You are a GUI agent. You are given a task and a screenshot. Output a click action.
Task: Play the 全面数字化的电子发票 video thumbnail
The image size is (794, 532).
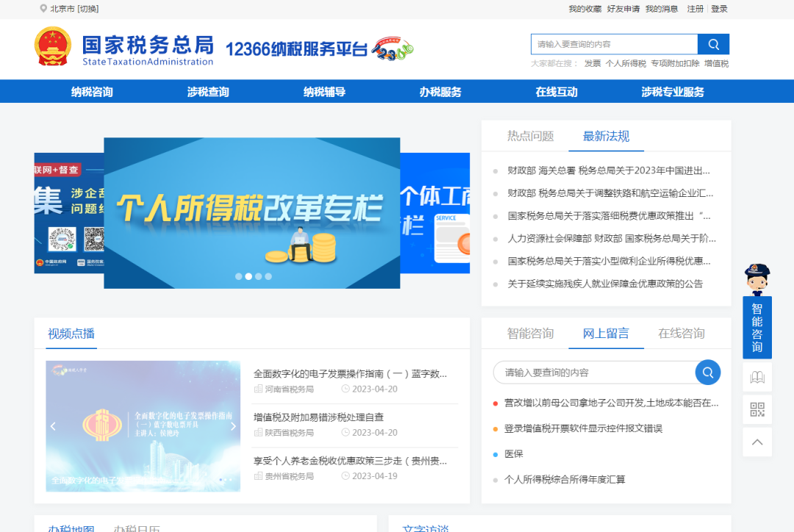click(143, 426)
